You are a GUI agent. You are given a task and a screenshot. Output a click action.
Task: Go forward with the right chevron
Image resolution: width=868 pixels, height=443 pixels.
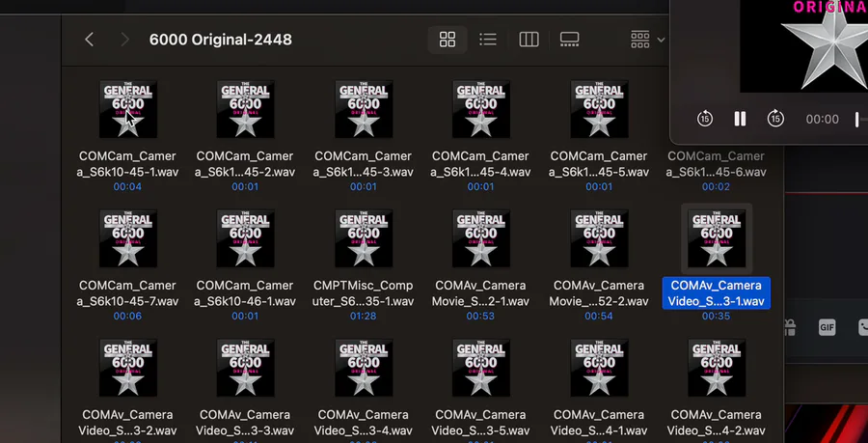click(124, 40)
